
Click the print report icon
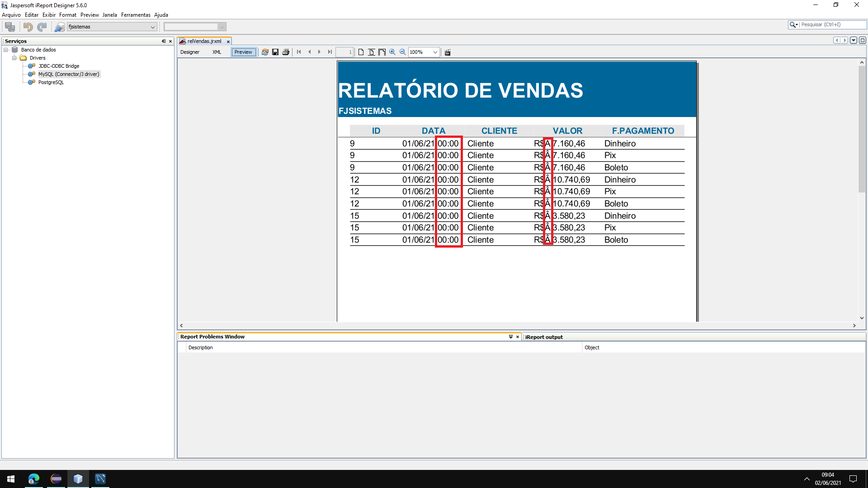pyautogui.click(x=286, y=52)
